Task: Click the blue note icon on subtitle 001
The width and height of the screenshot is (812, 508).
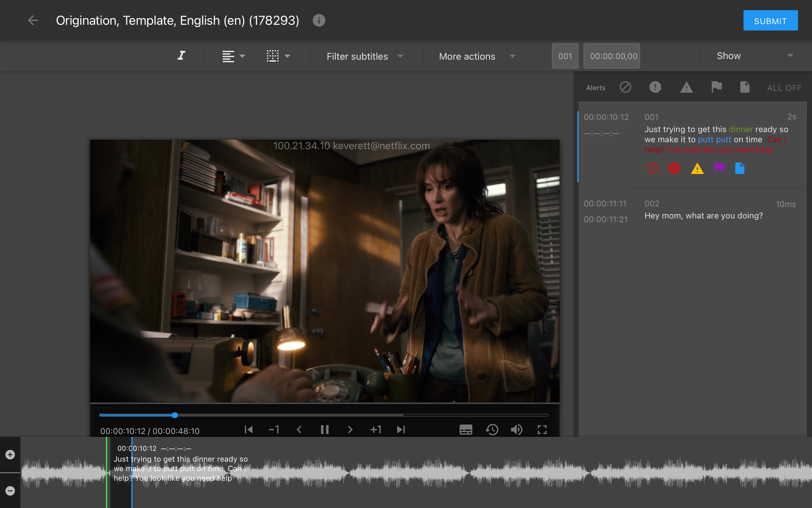Action: point(740,168)
